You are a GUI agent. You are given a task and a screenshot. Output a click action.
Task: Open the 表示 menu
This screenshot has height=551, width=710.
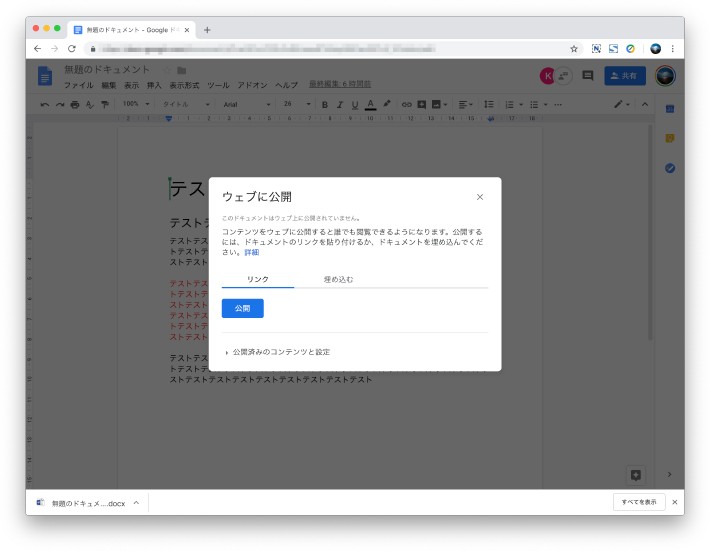[131, 85]
